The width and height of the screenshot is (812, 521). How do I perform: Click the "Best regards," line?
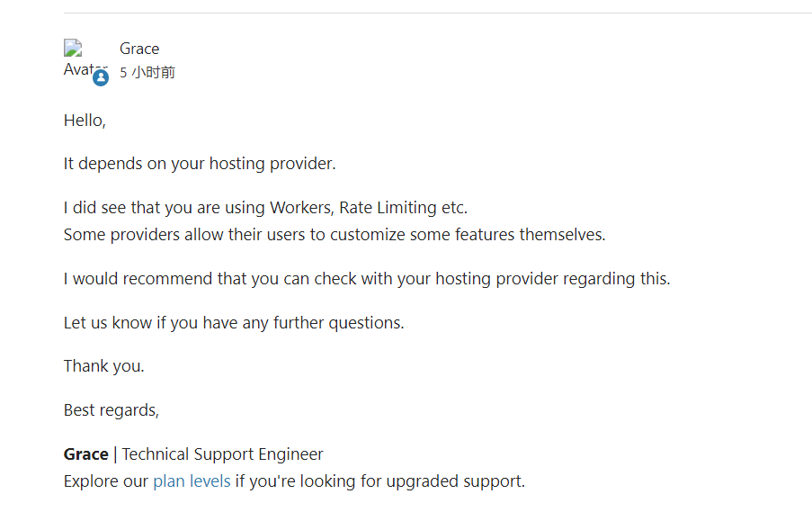tap(111, 410)
